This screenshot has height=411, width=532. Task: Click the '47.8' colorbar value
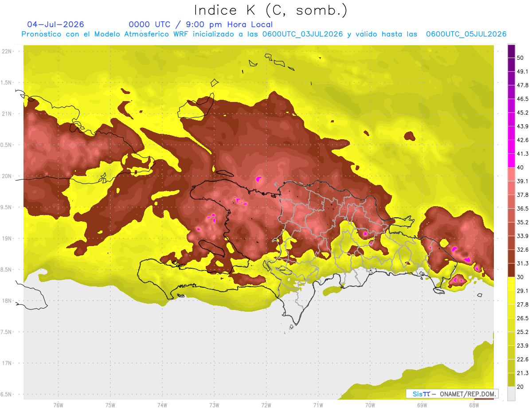(522, 85)
